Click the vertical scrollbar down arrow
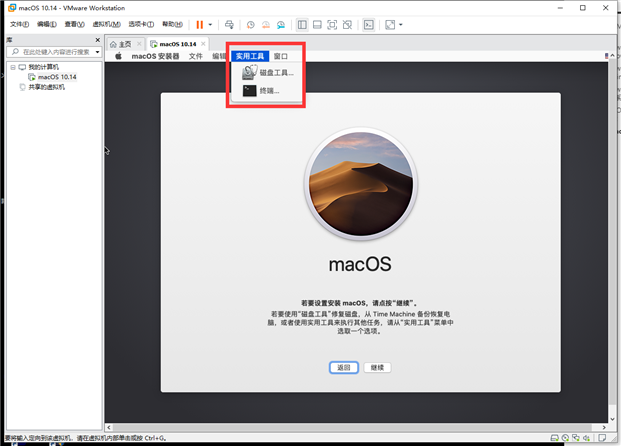The height and width of the screenshot is (446, 621). (613, 419)
